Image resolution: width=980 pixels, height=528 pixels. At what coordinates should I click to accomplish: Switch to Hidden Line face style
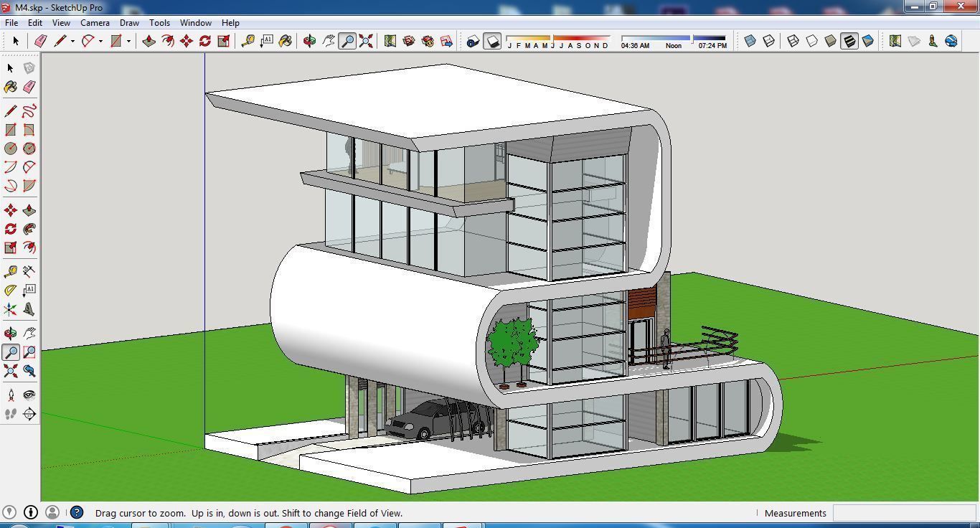[812, 41]
